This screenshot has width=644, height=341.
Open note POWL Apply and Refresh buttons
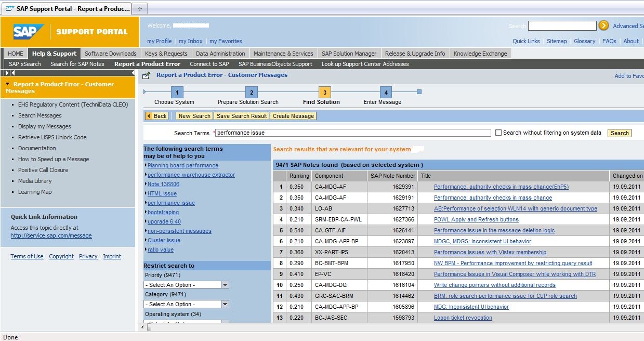click(476, 219)
